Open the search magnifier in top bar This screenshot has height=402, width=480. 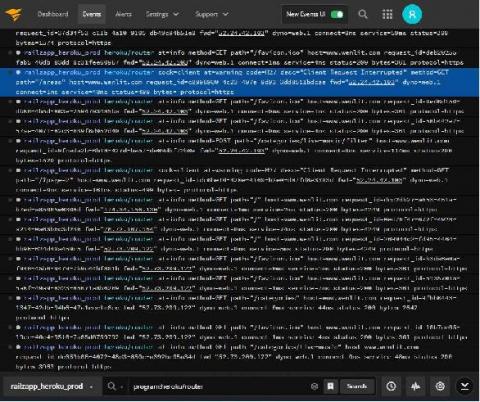coord(363,14)
